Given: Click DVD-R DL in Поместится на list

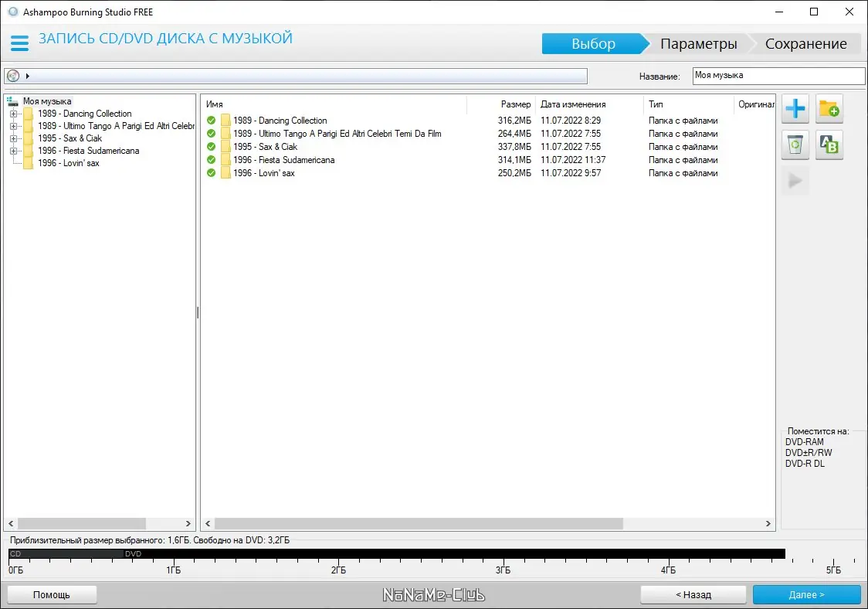Looking at the screenshot, I should tap(805, 463).
